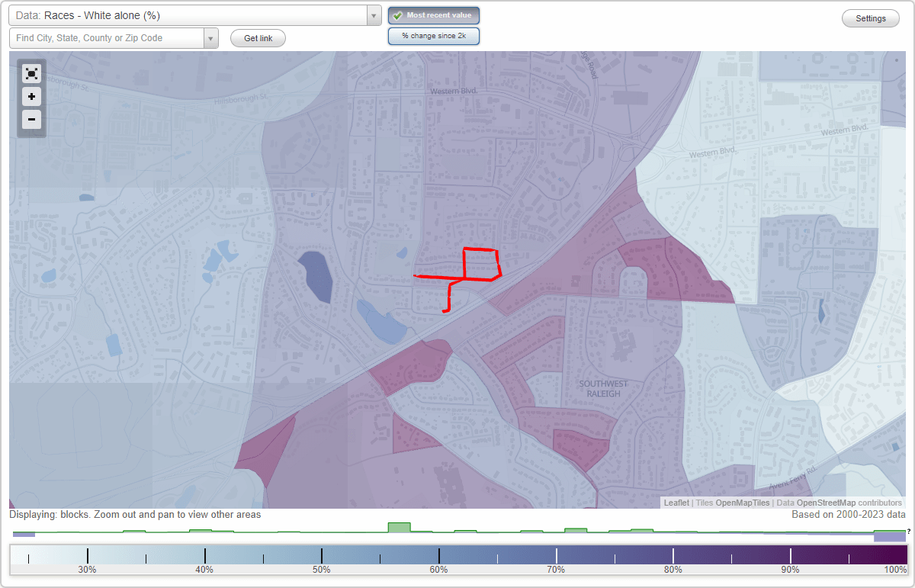Click the 70% mark on legend
Screen dimensions: 915x588
click(x=556, y=570)
